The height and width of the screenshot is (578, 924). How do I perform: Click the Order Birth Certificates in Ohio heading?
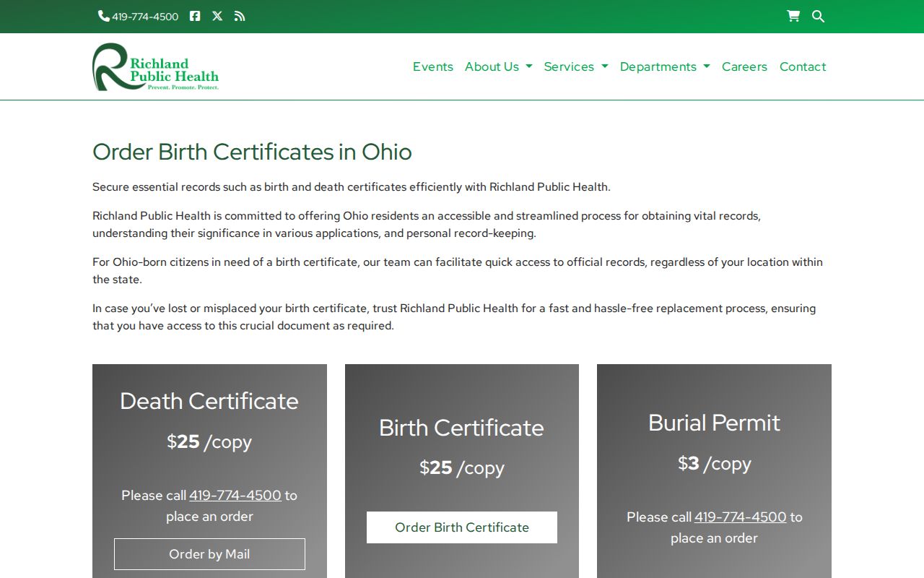click(x=252, y=152)
